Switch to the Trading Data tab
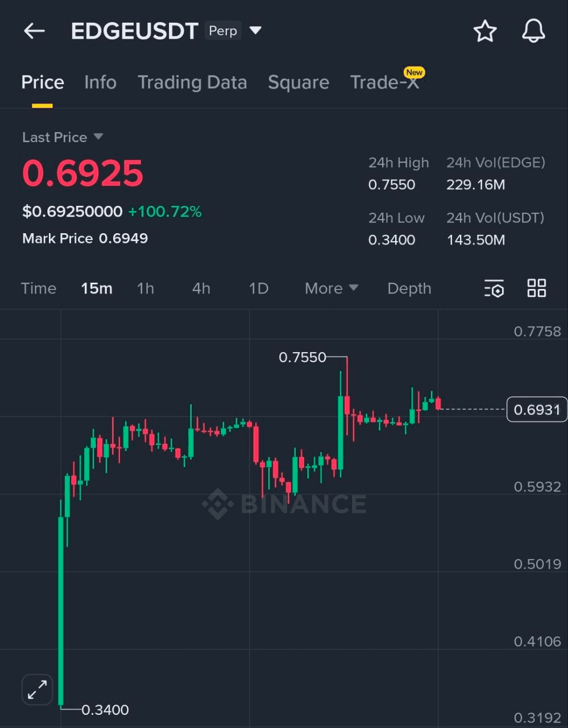The height and width of the screenshot is (728, 568). 192,82
